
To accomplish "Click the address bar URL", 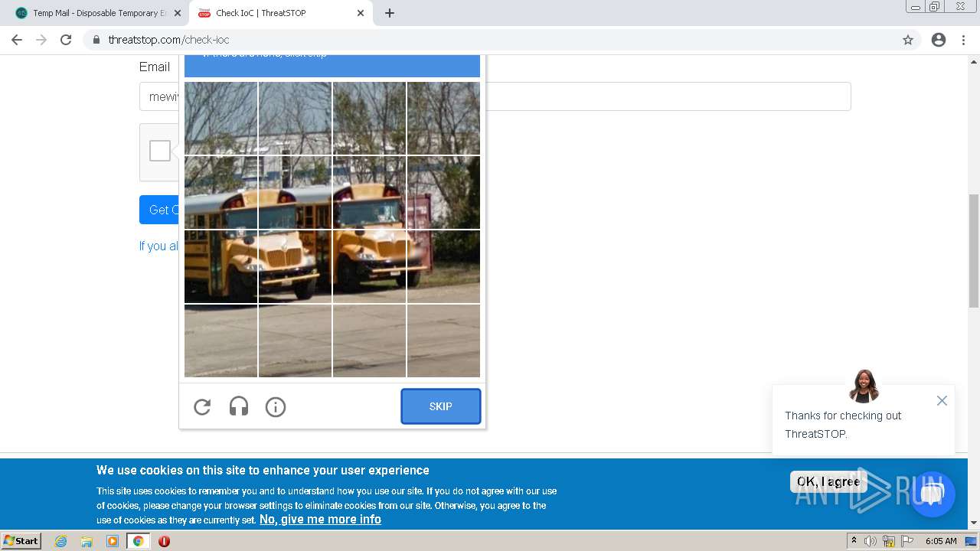I will click(x=168, y=40).
